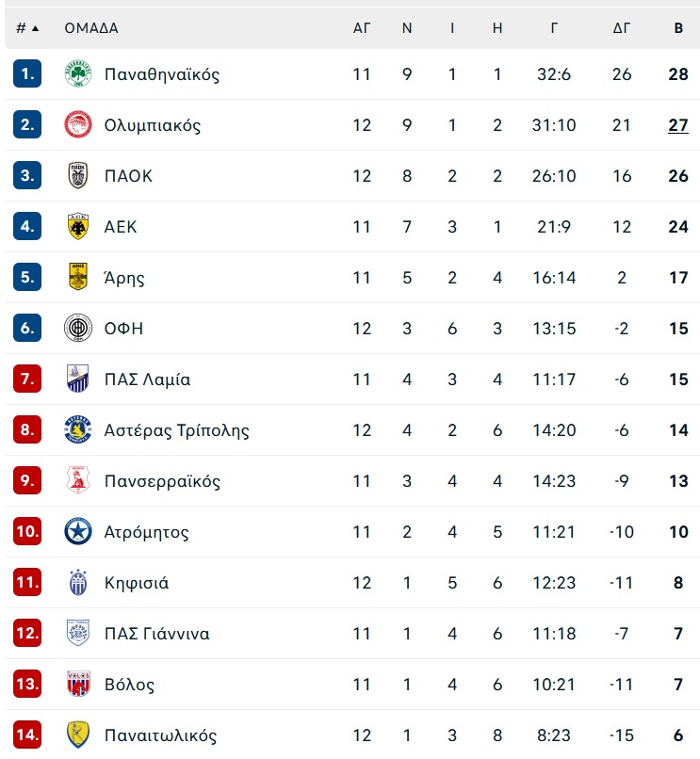This screenshot has width=700, height=759.
Task: Click the red rank 11 badge
Action: point(27,582)
